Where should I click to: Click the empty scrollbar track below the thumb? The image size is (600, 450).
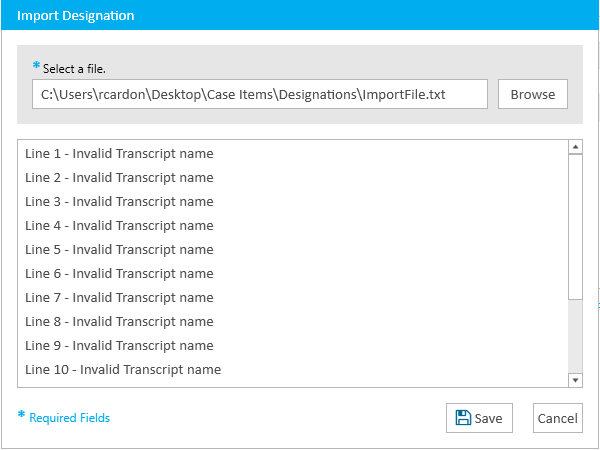pos(575,336)
